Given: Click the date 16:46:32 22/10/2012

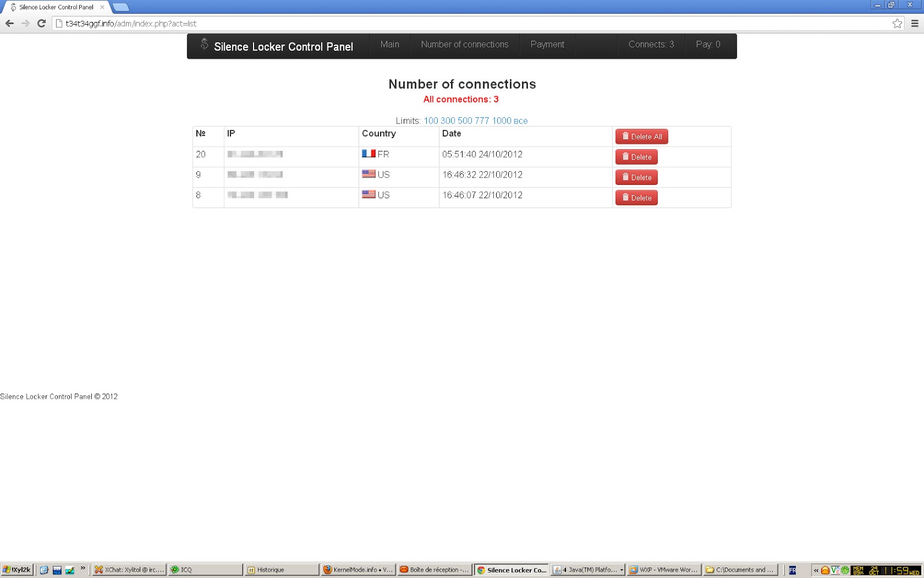Looking at the screenshot, I should [482, 175].
